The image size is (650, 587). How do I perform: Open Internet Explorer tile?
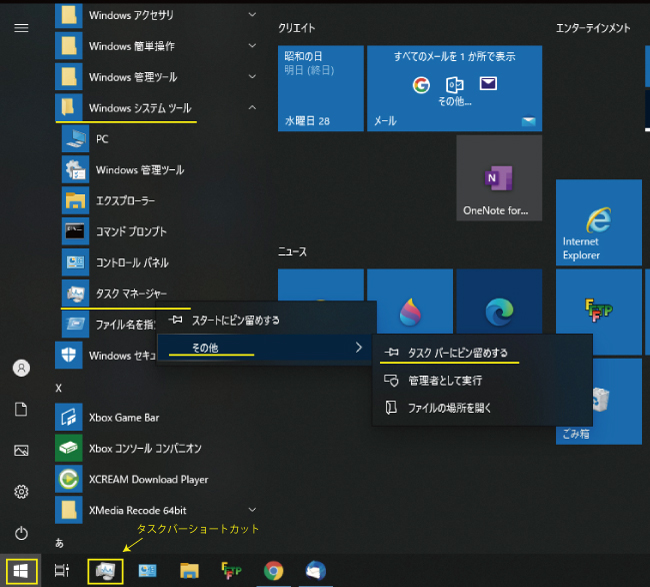599,223
